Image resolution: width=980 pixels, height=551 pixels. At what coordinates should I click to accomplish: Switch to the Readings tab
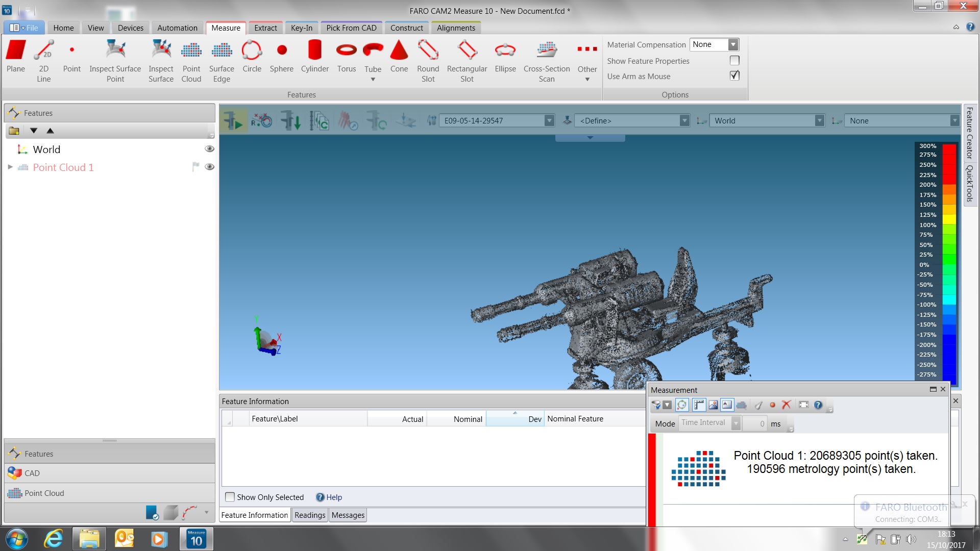point(310,515)
